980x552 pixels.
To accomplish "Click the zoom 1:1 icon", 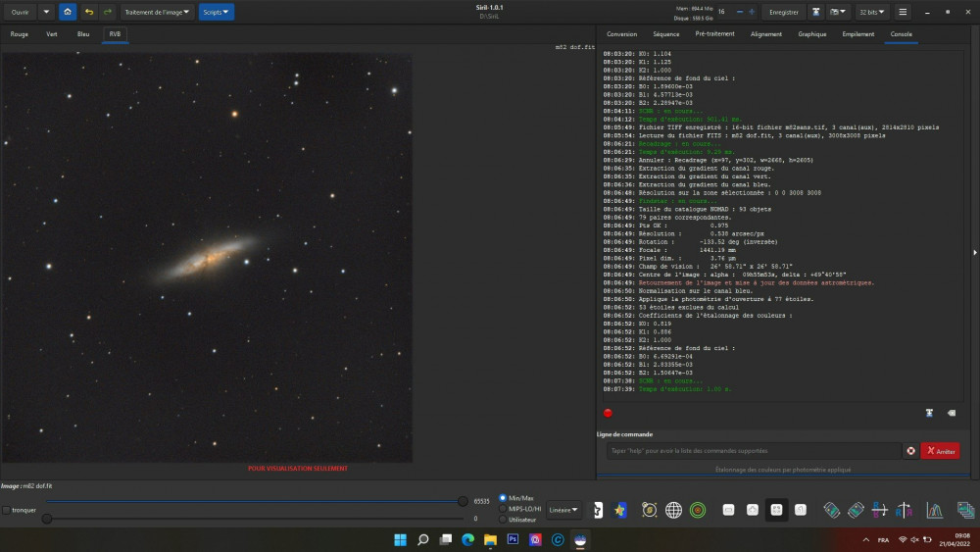I will tap(801, 510).
